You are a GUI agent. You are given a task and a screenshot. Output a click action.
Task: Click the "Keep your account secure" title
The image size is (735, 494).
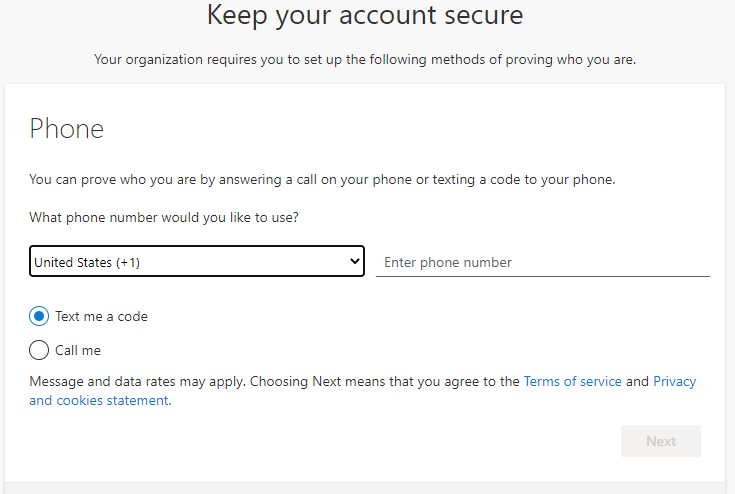[x=365, y=16]
